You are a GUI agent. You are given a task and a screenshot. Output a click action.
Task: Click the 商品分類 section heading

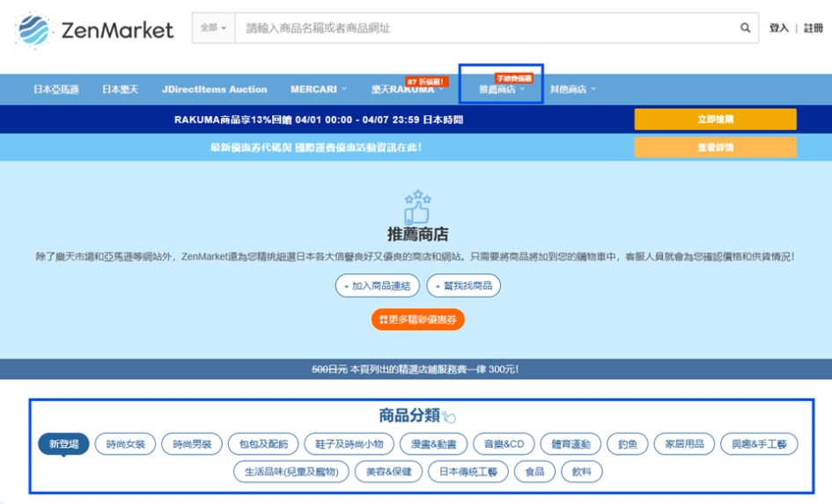click(409, 415)
